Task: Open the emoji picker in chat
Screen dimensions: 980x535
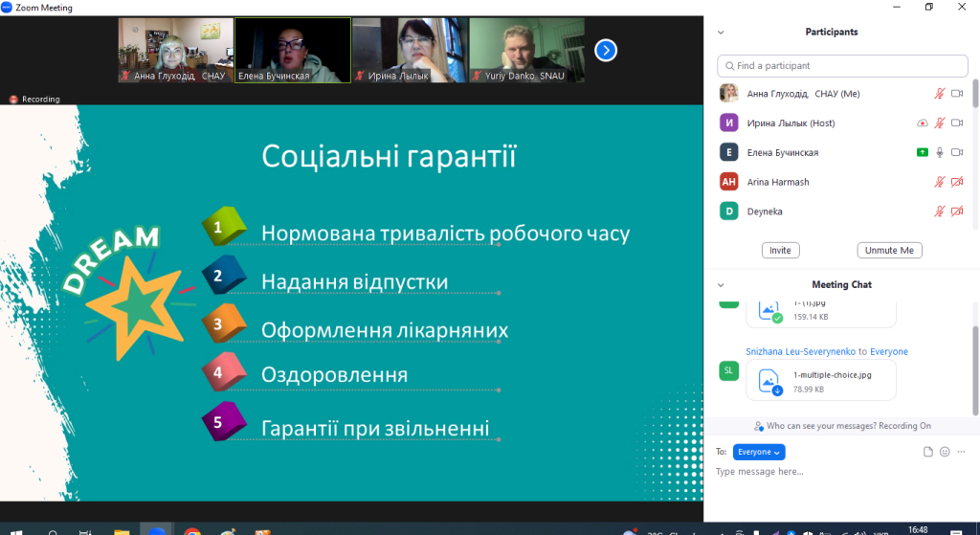Action: (945, 452)
